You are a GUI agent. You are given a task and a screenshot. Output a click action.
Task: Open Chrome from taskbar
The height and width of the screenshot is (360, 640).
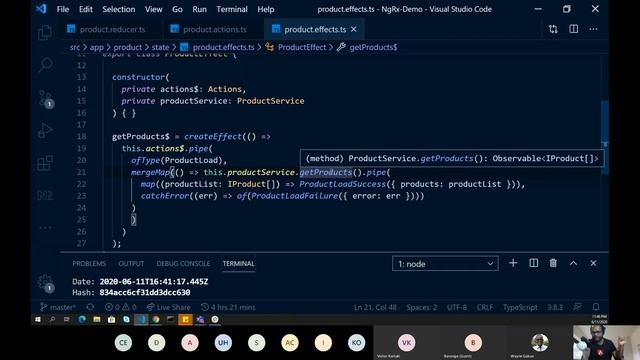pyautogui.click(x=156, y=320)
